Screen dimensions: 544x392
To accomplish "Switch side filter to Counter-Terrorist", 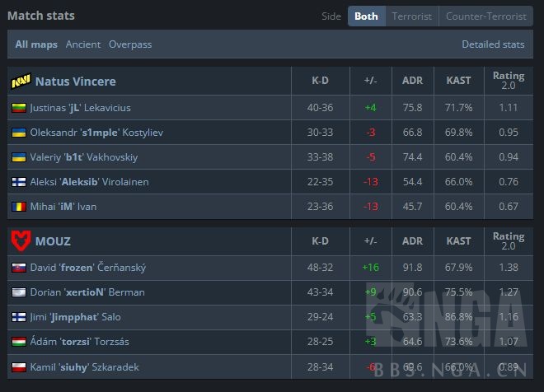I will pos(485,16).
